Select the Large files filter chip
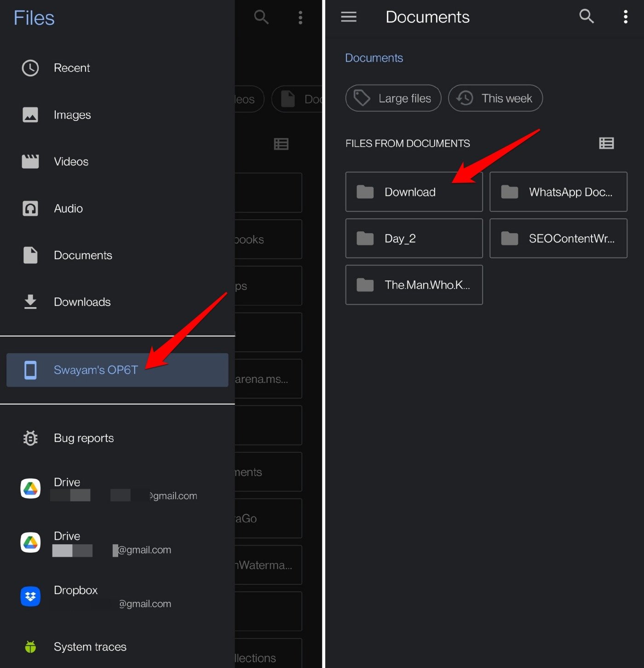Screen dimensions: 644x668 coord(393,98)
